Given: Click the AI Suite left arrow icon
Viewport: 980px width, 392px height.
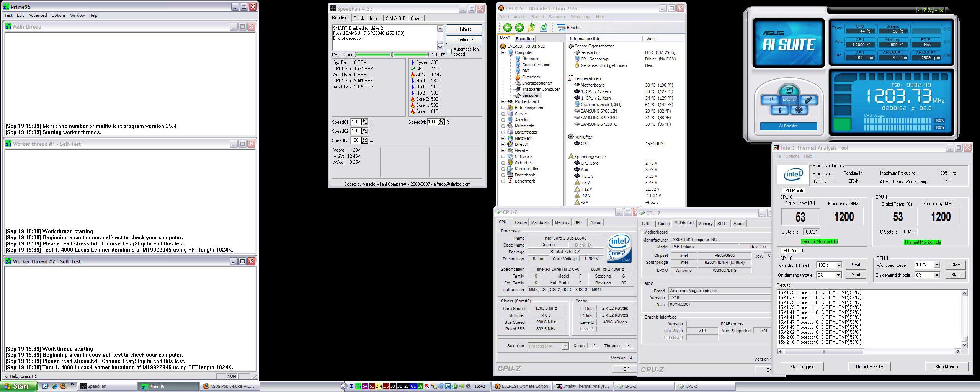Looking at the screenshot, I should [x=919, y=10].
